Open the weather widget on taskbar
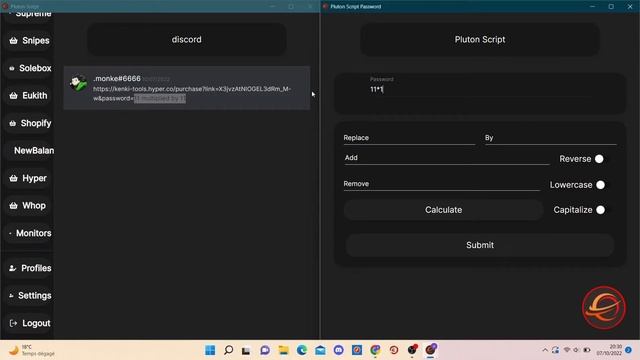Image resolution: width=640 pixels, height=360 pixels. (x=32, y=350)
